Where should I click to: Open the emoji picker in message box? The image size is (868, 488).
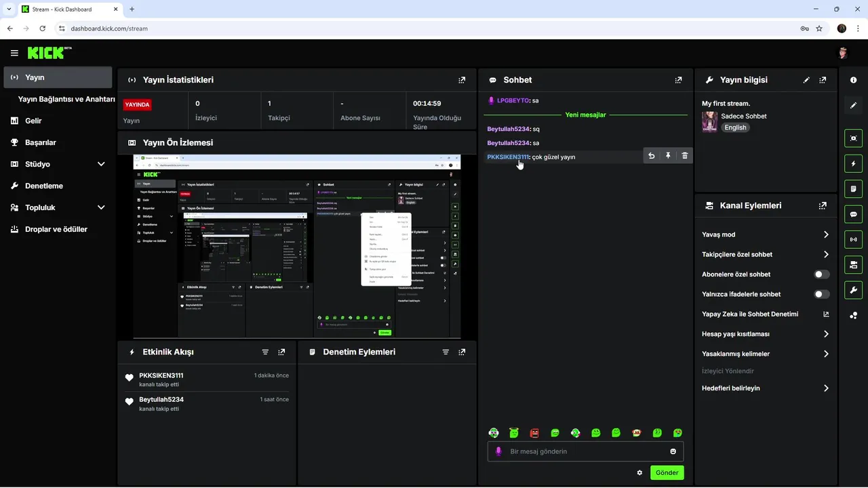click(x=673, y=451)
